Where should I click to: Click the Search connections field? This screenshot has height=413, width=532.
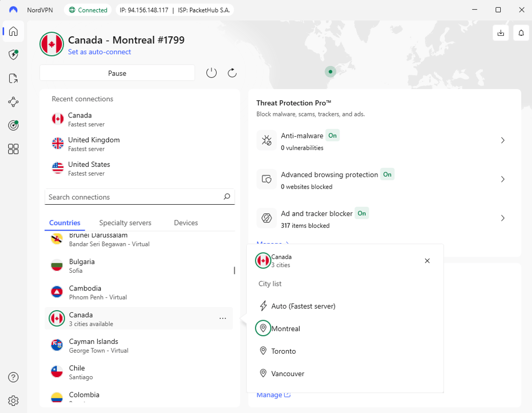[140, 197]
